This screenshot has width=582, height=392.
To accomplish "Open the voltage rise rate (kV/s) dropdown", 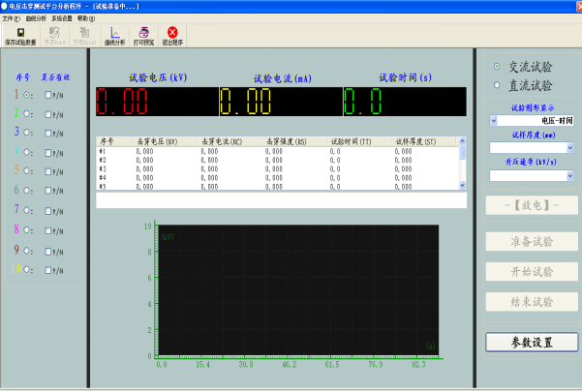I will [x=569, y=176].
